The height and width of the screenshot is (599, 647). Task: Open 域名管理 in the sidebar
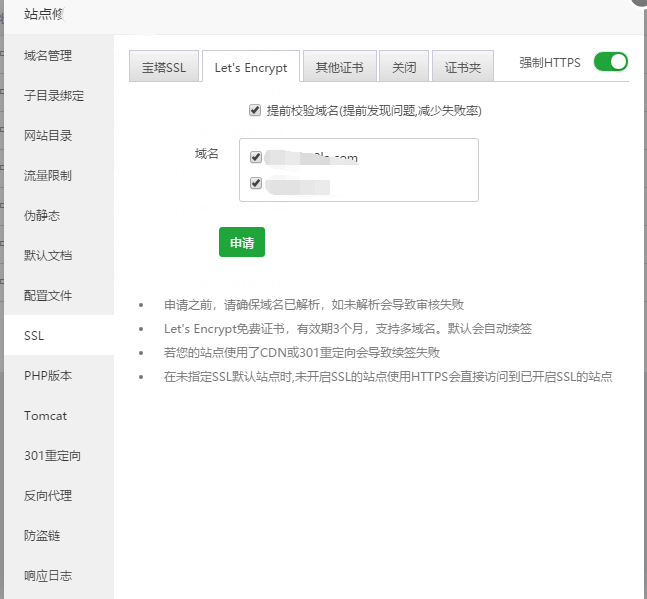coord(48,56)
